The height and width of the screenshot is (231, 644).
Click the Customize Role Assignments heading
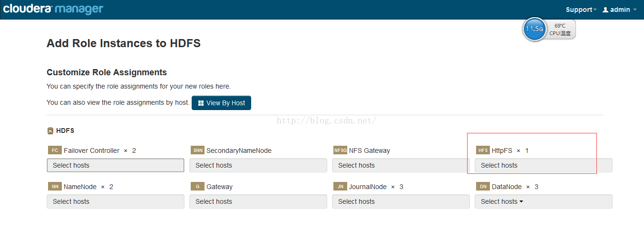(107, 72)
